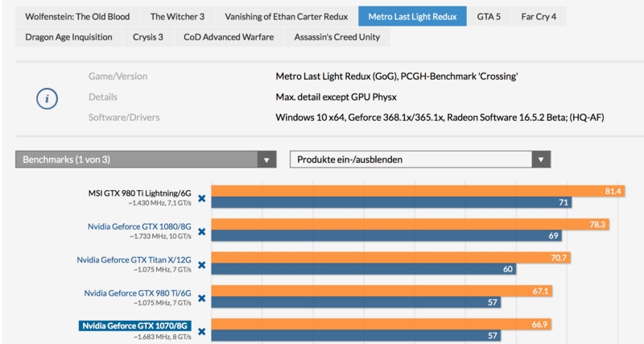The image size is (644, 344).
Task: Click blue 60 bar of Titan X
Action: coord(364,269)
